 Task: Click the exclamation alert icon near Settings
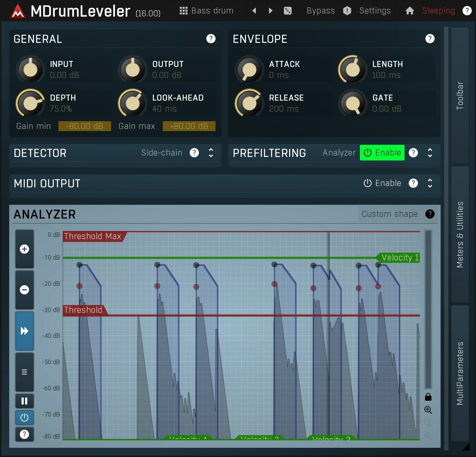tap(347, 11)
